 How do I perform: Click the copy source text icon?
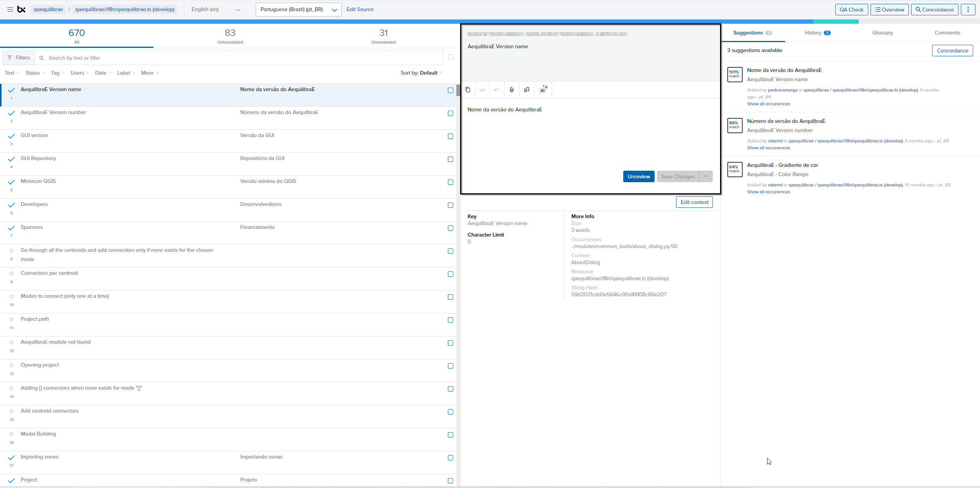(x=468, y=90)
